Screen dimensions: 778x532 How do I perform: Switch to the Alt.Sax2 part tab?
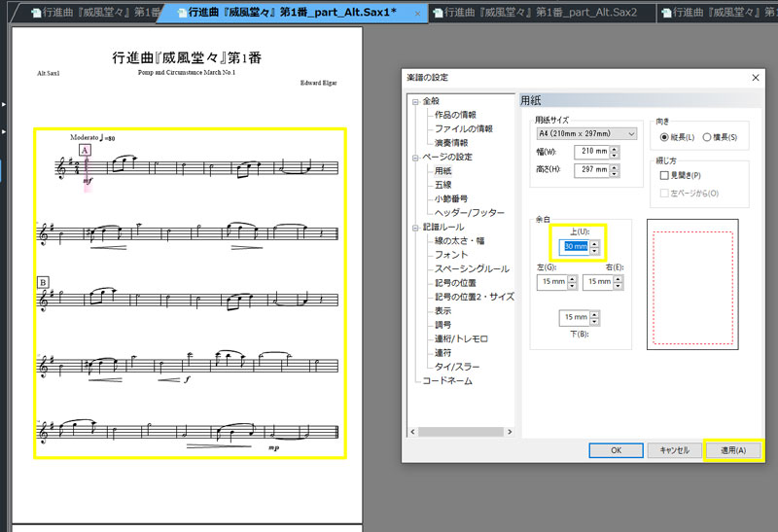click(x=541, y=12)
